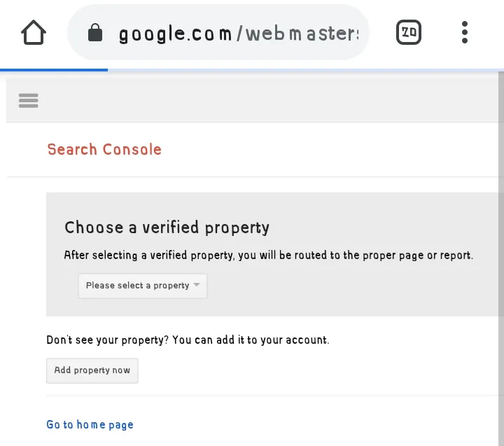Click the divider line above 'Go to home page'
The width and height of the screenshot is (504, 446).
point(273,396)
